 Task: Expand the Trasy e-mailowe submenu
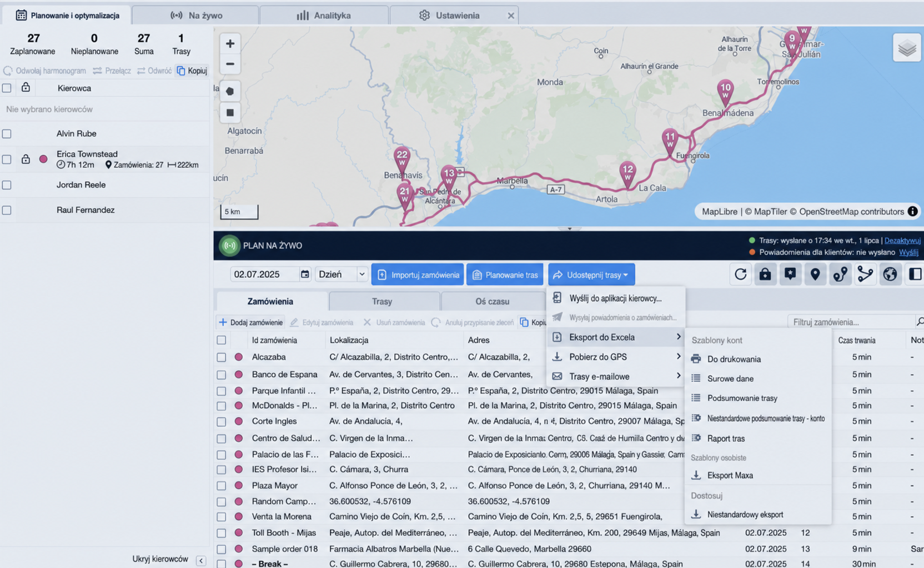(x=616, y=376)
